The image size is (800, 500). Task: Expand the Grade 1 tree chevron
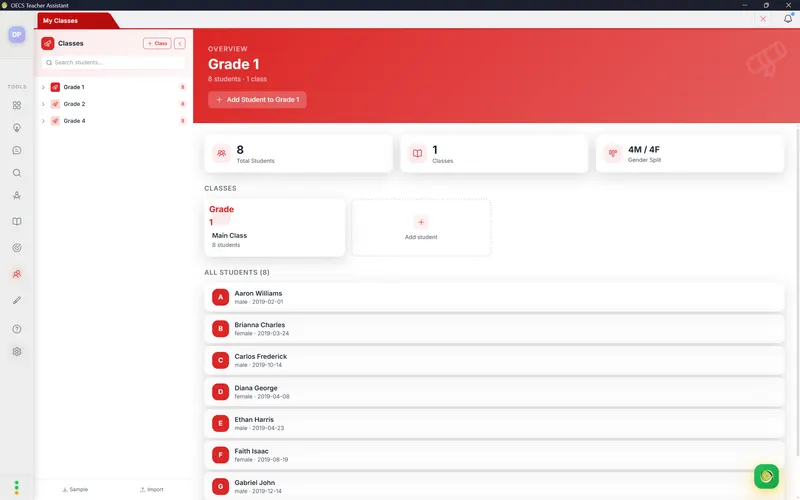[x=43, y=87]
